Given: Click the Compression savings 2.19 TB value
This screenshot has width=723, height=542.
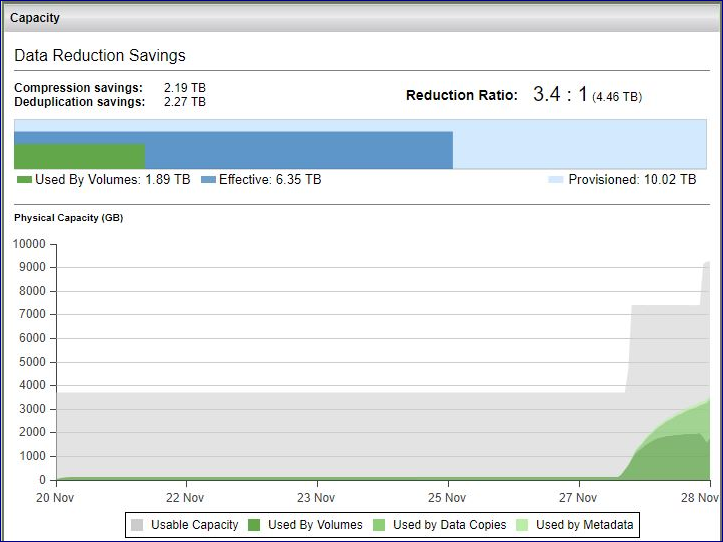Looking at the screenshot, I should (184, 88).
